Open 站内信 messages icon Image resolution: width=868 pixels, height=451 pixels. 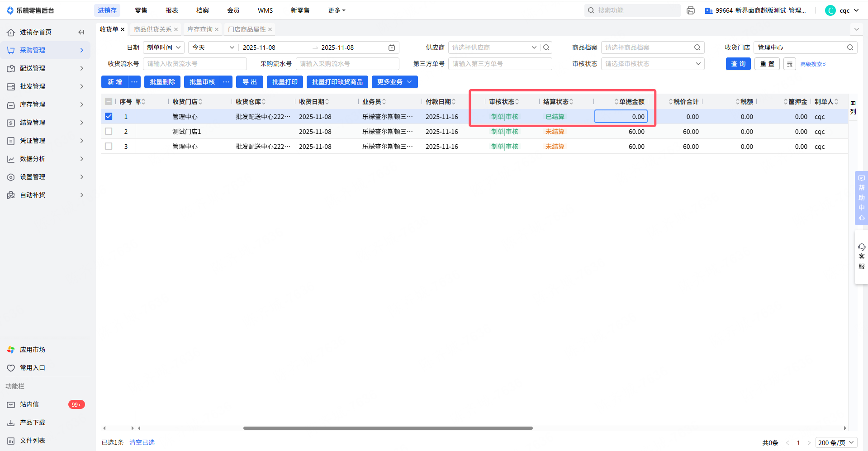click(11, 404)
